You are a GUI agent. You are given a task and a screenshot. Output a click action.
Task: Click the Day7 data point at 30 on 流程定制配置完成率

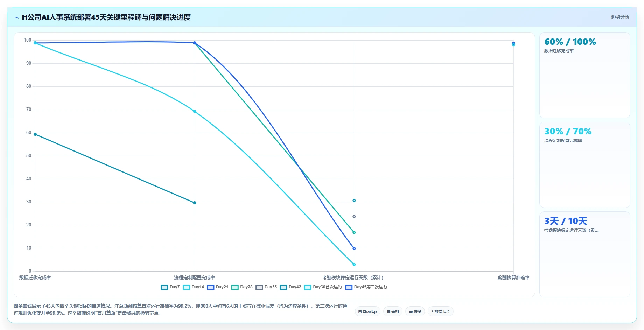pyautogui.click(x=195, y=203)
